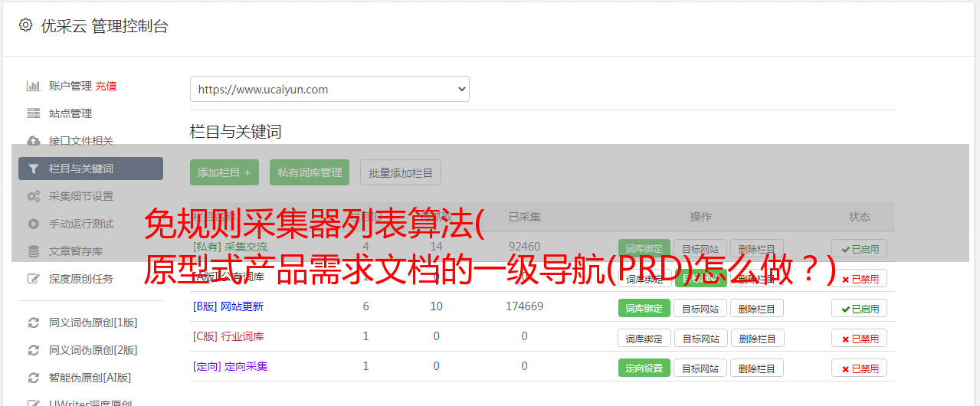Open 深度原创任务 from the sidebar
Viewport: 980px width, 406px height.
point(81,279)
